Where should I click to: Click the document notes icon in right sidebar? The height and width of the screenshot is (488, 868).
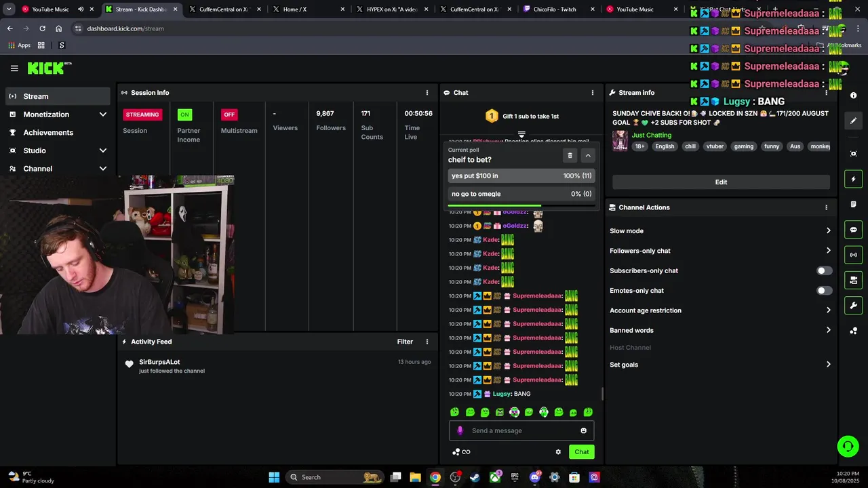coord(854,204)
